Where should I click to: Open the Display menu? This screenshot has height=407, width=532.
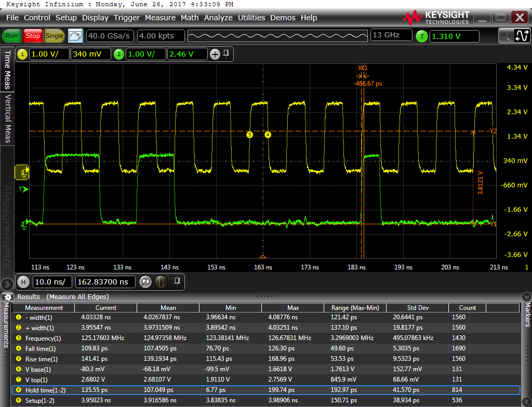pos(95,18)
